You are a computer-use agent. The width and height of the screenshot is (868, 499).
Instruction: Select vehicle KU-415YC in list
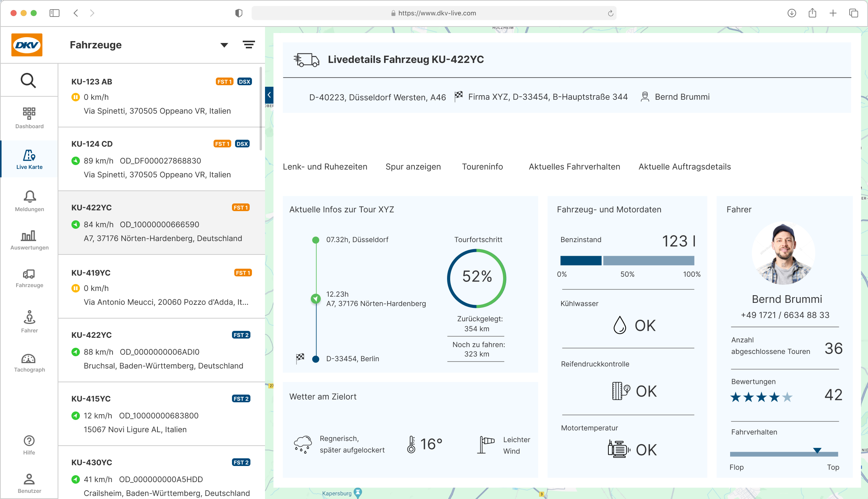(161, 414)
